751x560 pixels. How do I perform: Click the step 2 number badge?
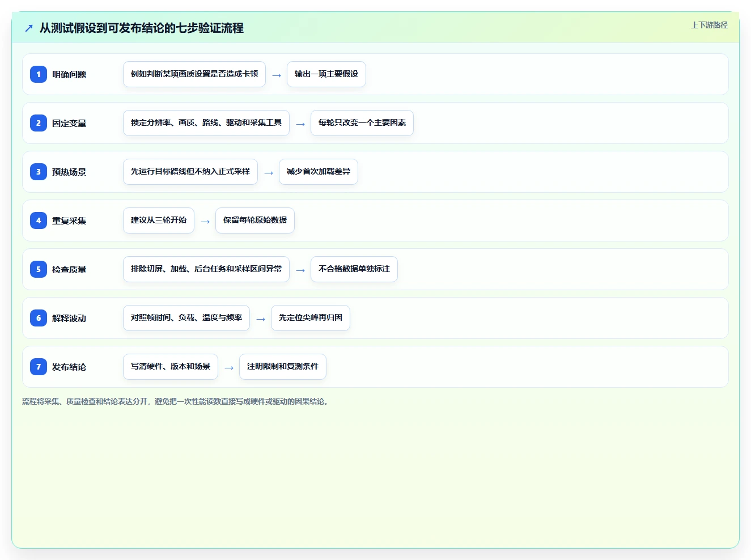(x=39, y=123)
